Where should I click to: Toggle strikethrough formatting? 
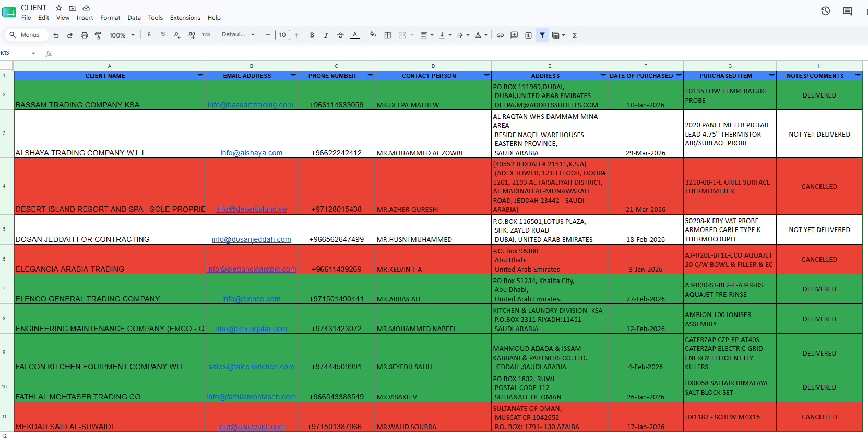[x=340, y=35]
